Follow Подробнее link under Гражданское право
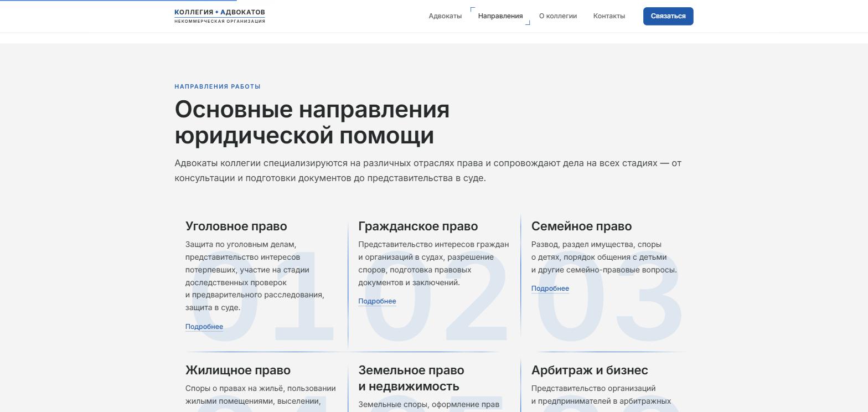This screenshot has height=412, width=868. click(x=377, y=301)
